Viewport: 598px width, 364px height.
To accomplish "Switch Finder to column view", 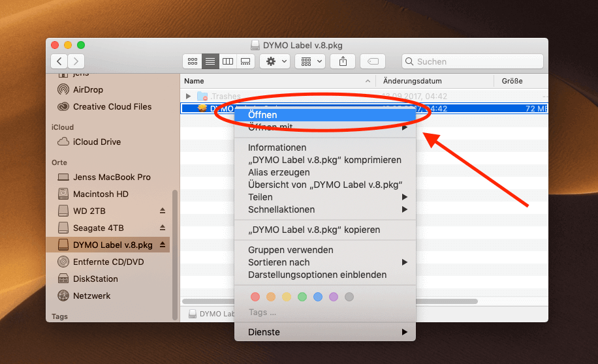I will [228, 61].
